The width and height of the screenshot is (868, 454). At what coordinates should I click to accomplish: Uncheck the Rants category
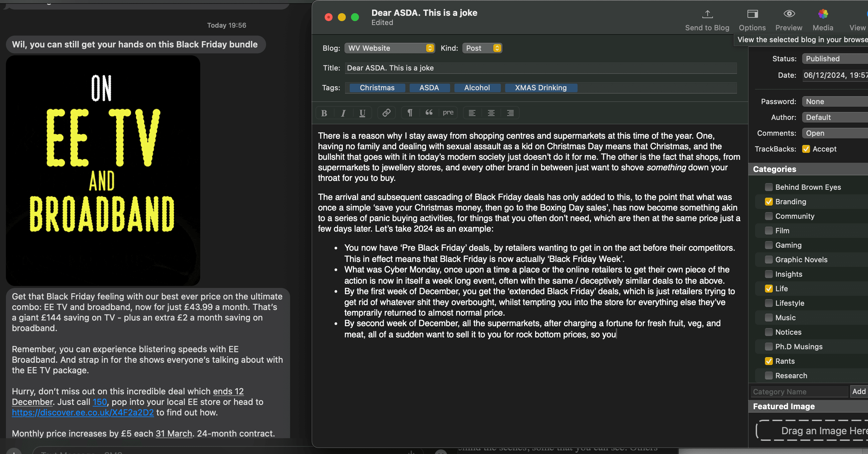point(769,361)
